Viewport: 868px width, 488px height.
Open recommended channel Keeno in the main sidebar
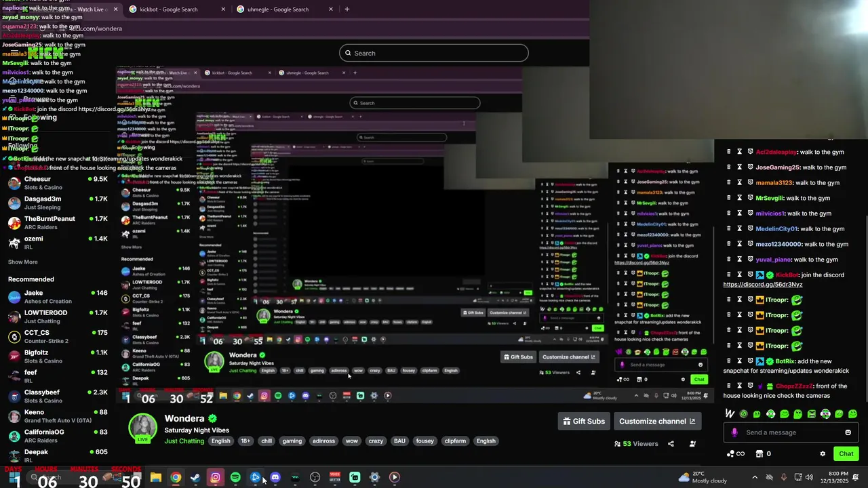pos(58,415)
